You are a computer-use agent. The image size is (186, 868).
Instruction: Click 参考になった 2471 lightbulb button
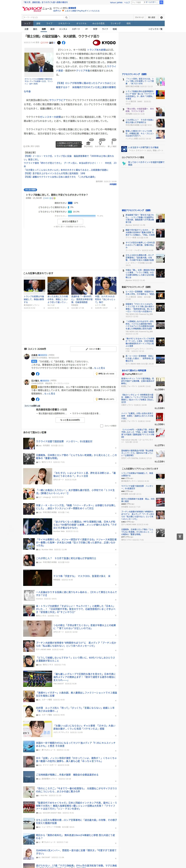(105, 399)
